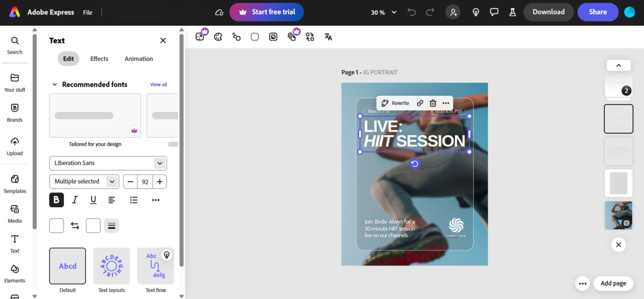Image resolution: width=644 pixels, height=299 pixels.
Task: Open the Templates panel
Action: click(14, 184)
